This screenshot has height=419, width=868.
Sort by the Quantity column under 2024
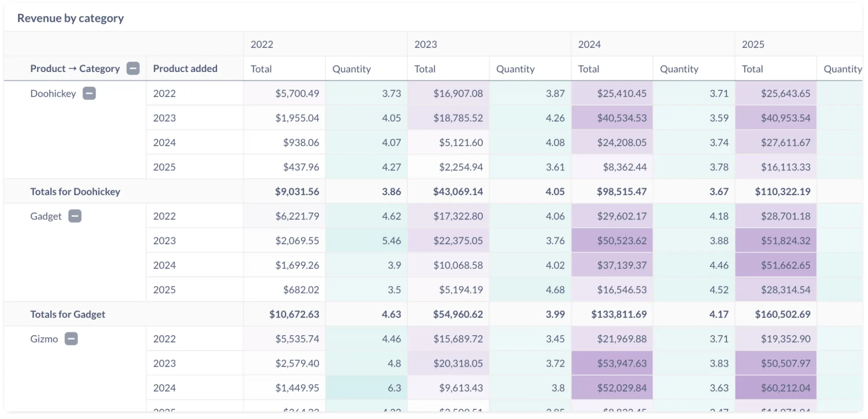[x=679, y=68]
